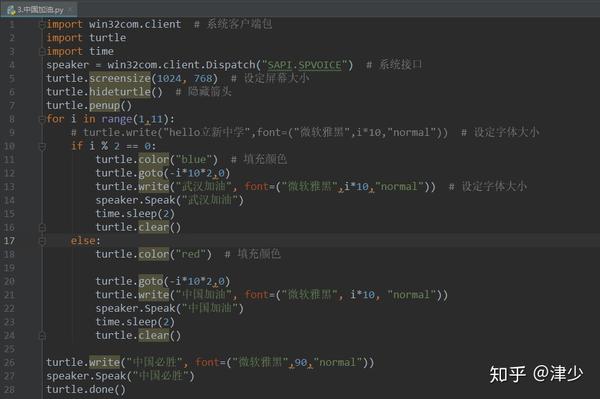Click the "中国加油" string in turtle.write line 21
Viewport: 600px width, 399px height.
click(x=204, y=295)
